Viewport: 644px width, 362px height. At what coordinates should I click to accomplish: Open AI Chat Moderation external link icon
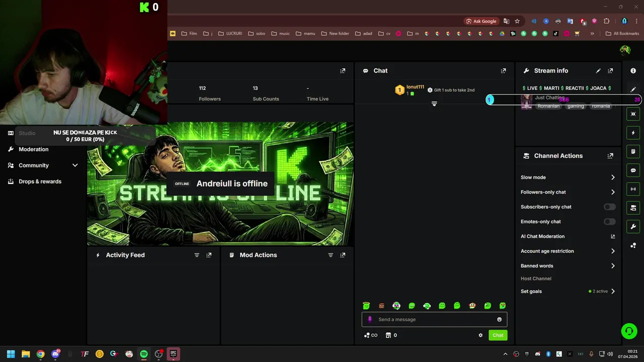(613, 236)
